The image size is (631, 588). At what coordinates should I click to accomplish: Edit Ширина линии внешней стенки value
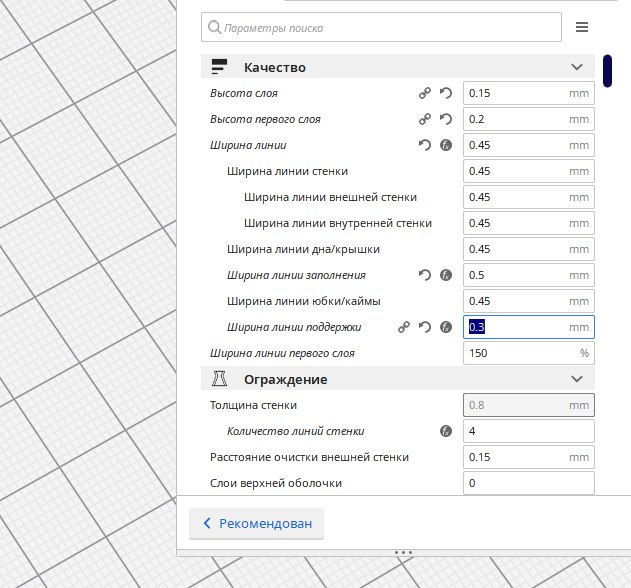529,197
